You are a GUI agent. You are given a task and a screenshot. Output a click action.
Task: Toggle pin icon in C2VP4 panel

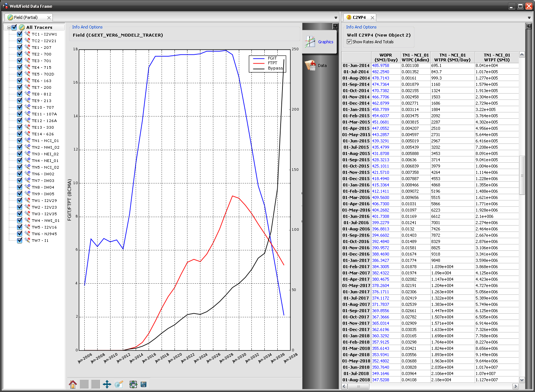[x=529, y=26]
